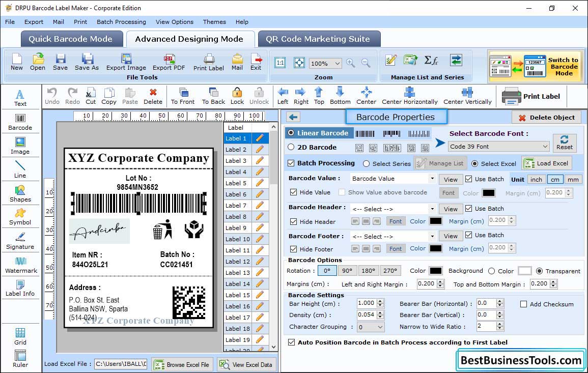The image size is (588, 373).
Task: Select Transparent background radio button
Action: (x=539, y=271)
